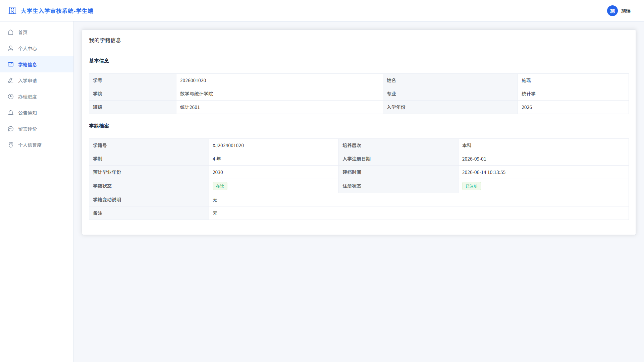Click the 建档时间 label cell
644x362 pixels.
click(398, 172)
